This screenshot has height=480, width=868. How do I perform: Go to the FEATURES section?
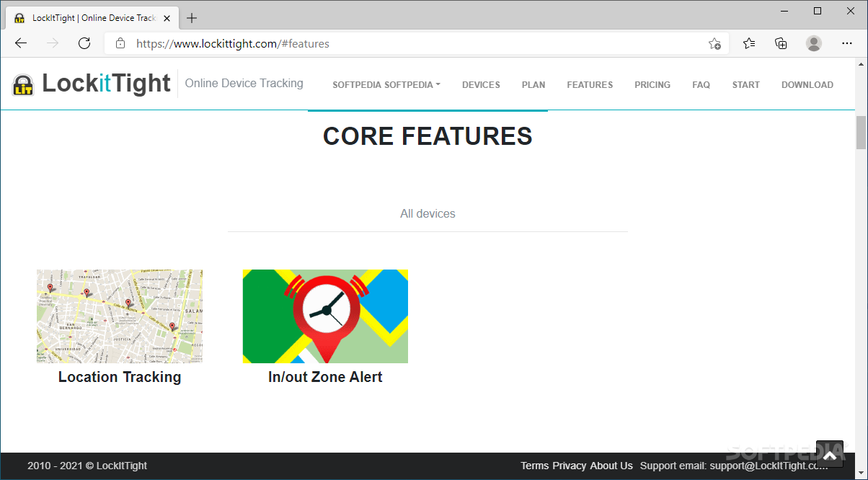click(590, 85)
